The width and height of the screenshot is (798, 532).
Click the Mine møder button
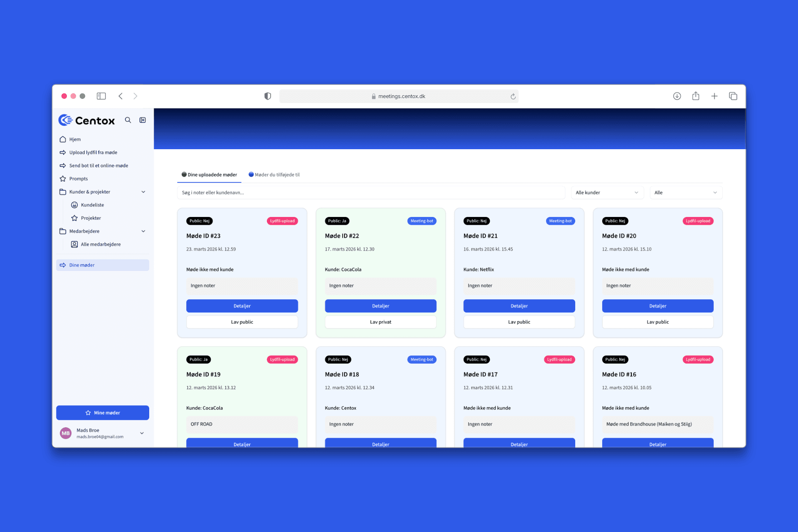103,413
